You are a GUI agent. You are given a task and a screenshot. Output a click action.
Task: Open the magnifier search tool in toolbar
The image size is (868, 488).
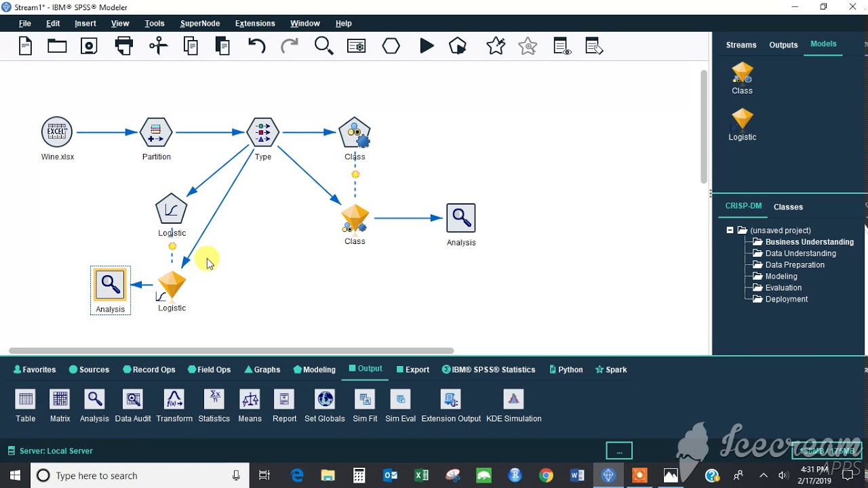[323, 46]
